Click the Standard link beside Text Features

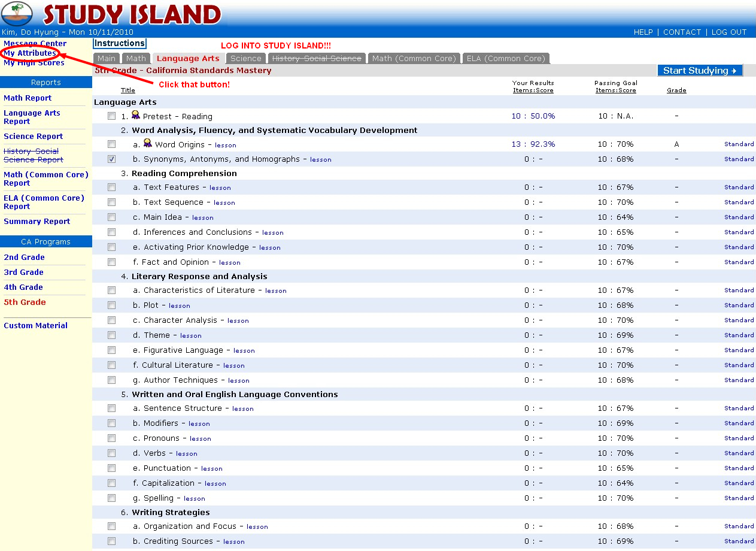click(739, 187)
